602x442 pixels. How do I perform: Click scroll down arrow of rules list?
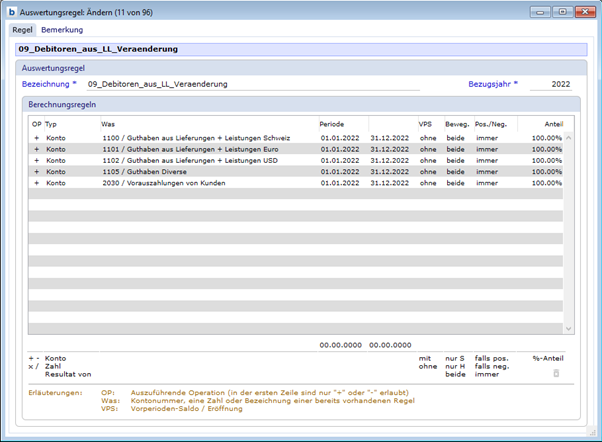(x=570, y=327)
